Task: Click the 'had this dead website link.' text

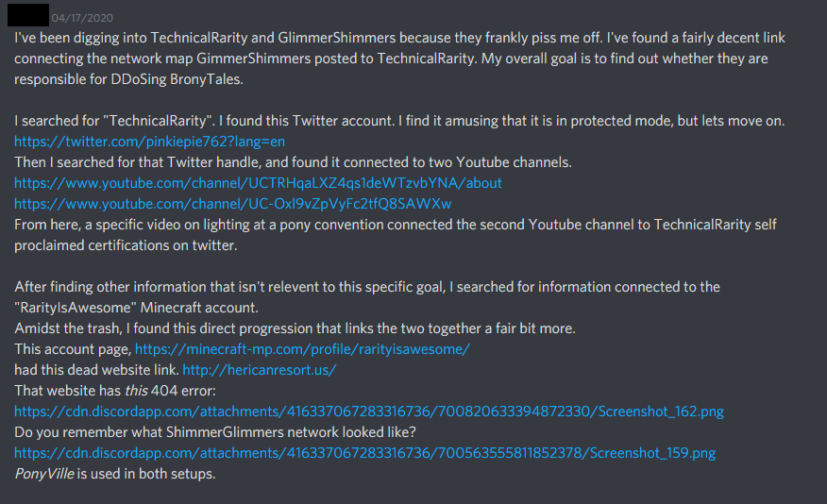Action: click(x=96, y=370)
